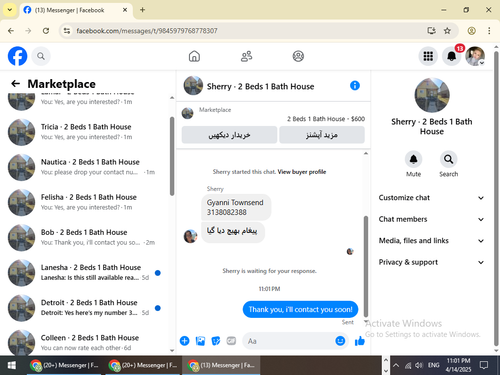The image size is (500, 375).
Task: Open the Facebook search magnifier
Action: pyautogui.click(x=41, y=56)
